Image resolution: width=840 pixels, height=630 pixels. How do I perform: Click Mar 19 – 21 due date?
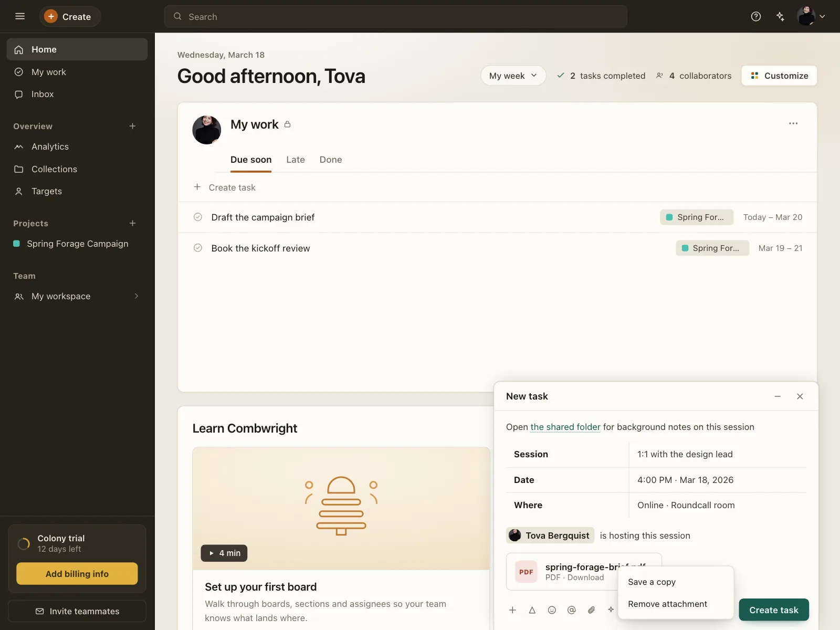(x=780, y=248)
